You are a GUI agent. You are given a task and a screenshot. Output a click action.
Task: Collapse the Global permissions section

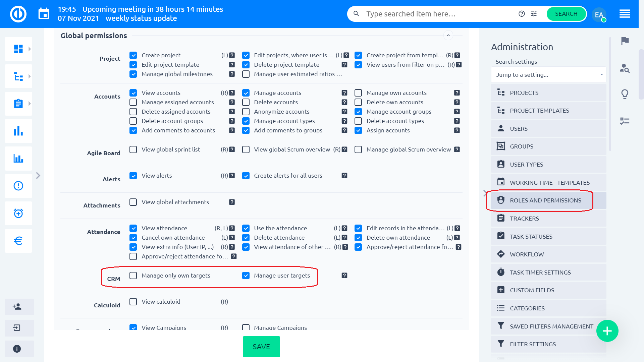click(x=448, y=35)
